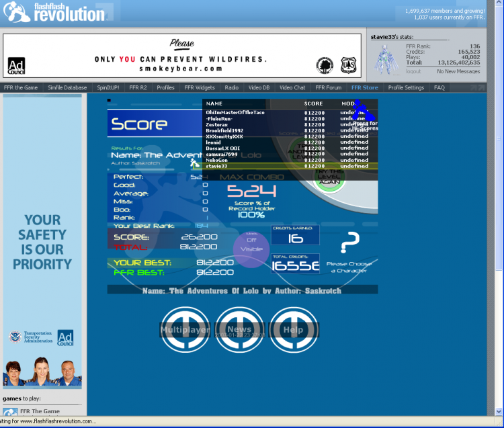
Task: Click the smokeybear.com banner ad
Action: tap(182, 56)
